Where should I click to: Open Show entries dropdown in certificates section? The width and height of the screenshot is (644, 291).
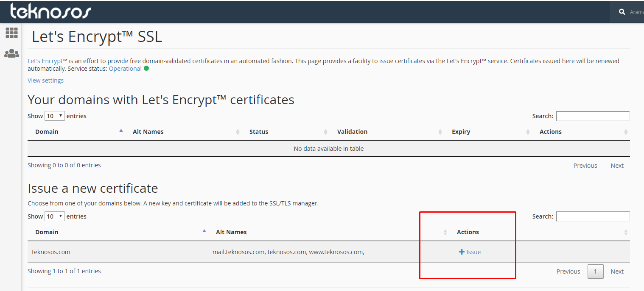pos(55,116)
